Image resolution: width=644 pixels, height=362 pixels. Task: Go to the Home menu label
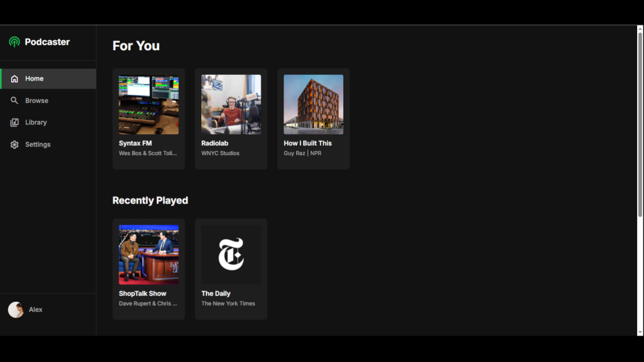tap(34, 79)
